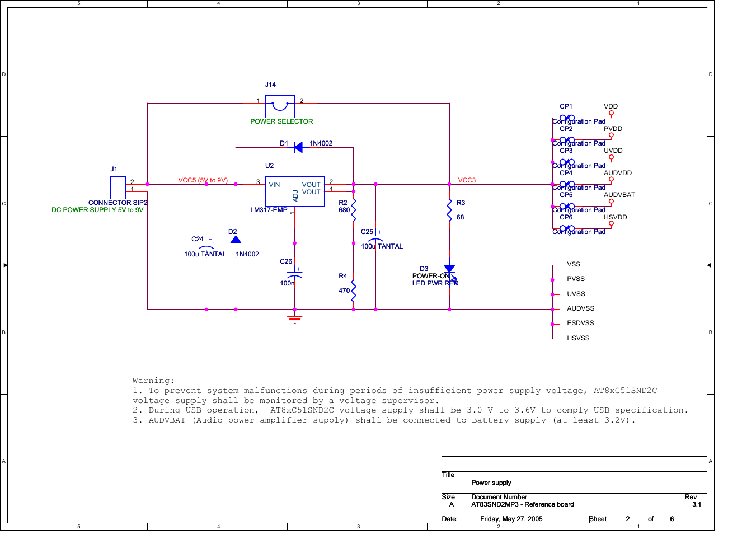Select the R4 470 resistor symbol
756x534 pixels.
354,291
